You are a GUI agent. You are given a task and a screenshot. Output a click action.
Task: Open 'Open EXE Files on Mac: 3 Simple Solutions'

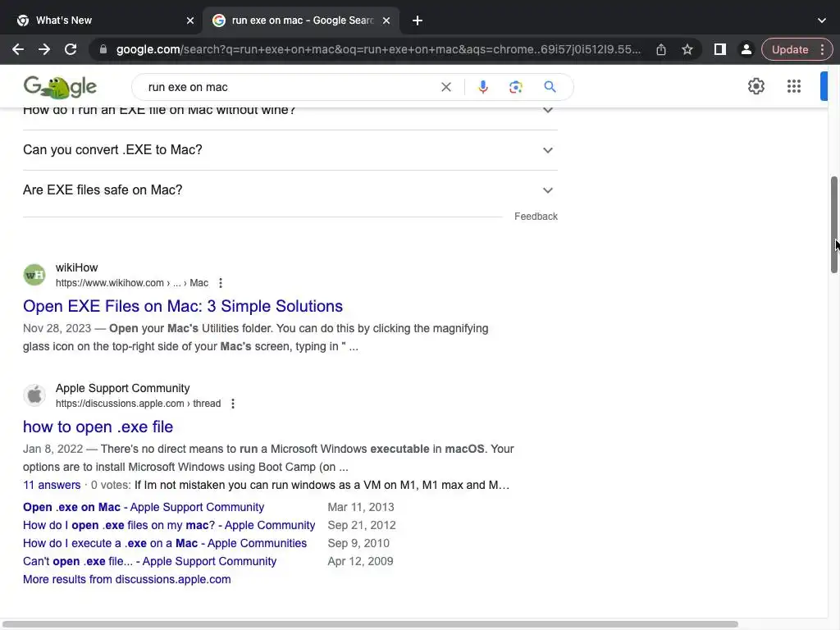183,306
